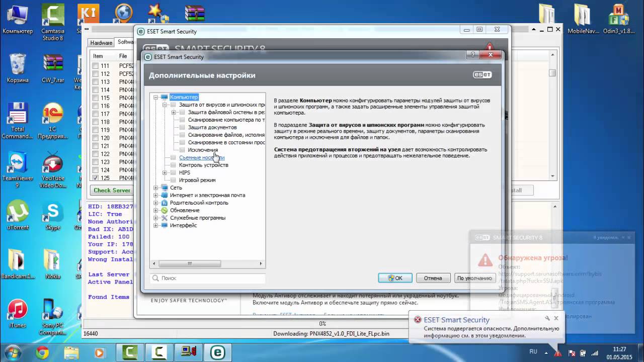Open the Nokia folder on desktop
This screenshot has height=362, width=644.
[53, 264]
